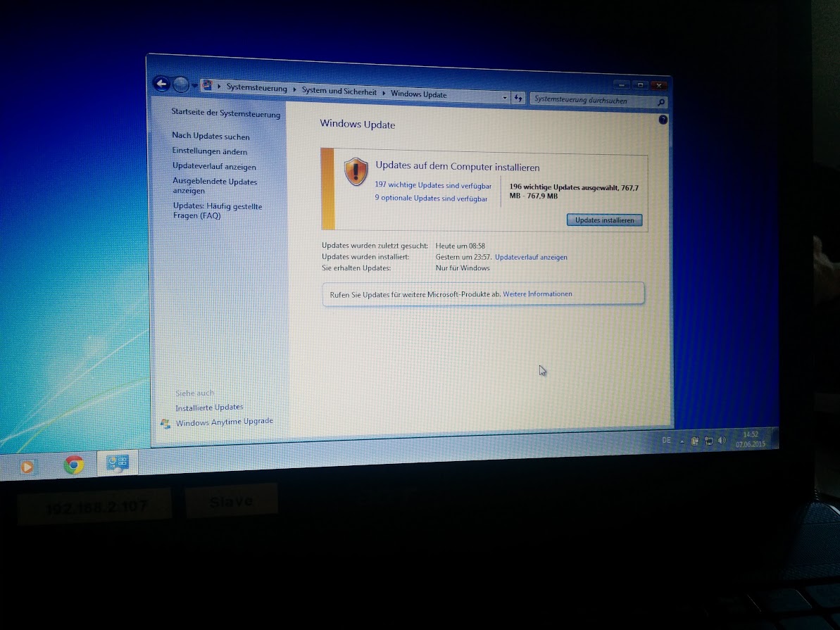Click the Control Panel icon in address bar
The image size is (840, 630).
(208, 85)
